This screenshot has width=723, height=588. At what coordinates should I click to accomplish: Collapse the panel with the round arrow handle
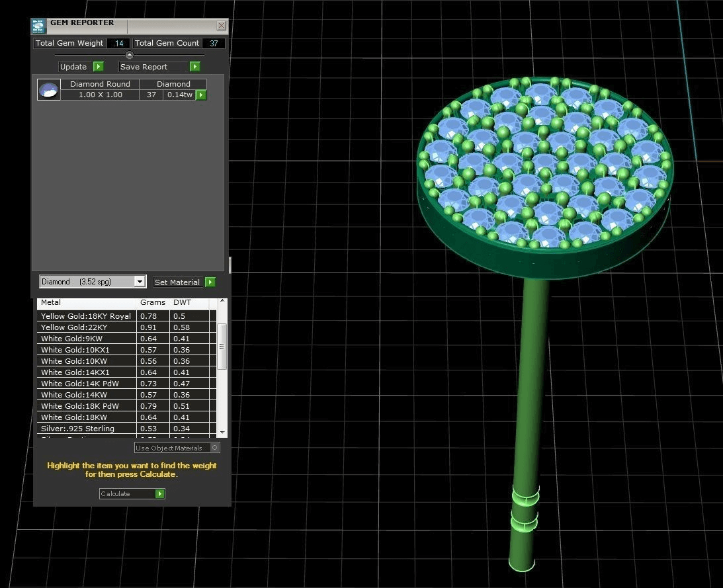click(130, 56)
